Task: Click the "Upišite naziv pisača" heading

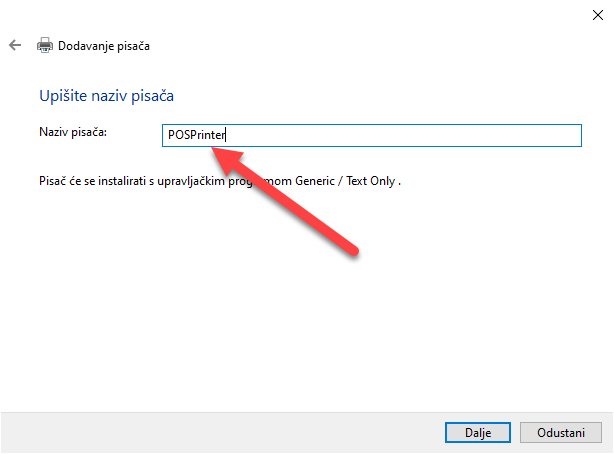Action: click(107, 96)
